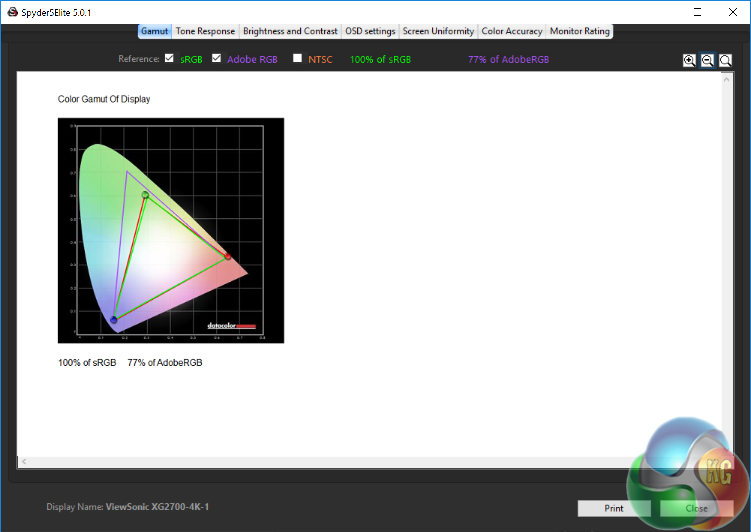Uncheck the sRGB reference checkbox
The width and height of the screenshot is (751, 532).
pos(169,58)
